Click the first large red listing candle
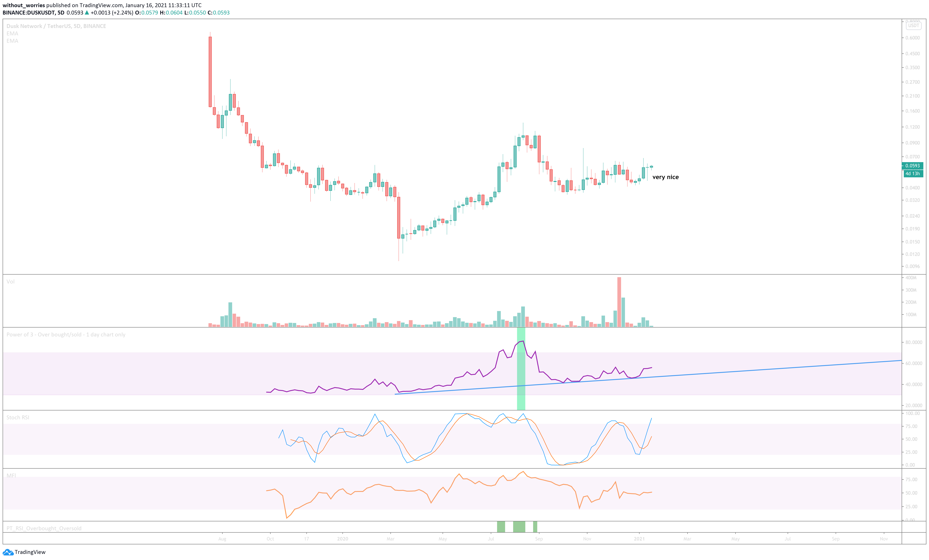Viewport: 929px width, 560px height. [210, 72]
